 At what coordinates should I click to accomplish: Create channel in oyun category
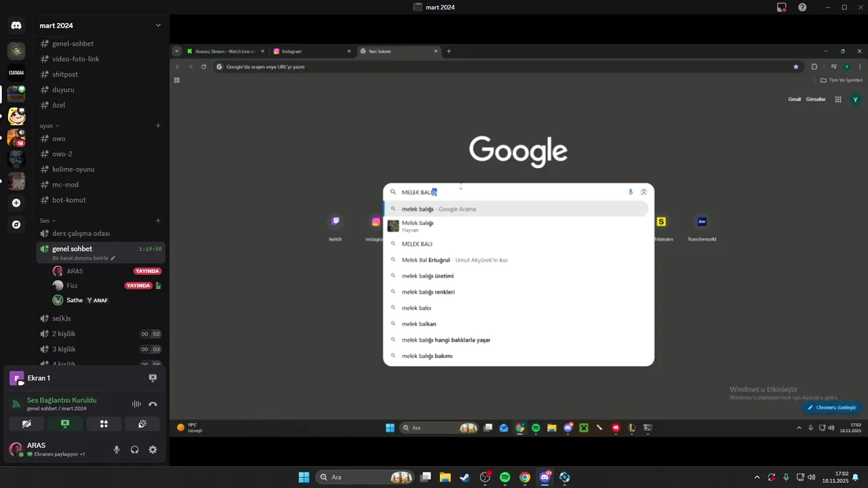(x=158, y=125)
